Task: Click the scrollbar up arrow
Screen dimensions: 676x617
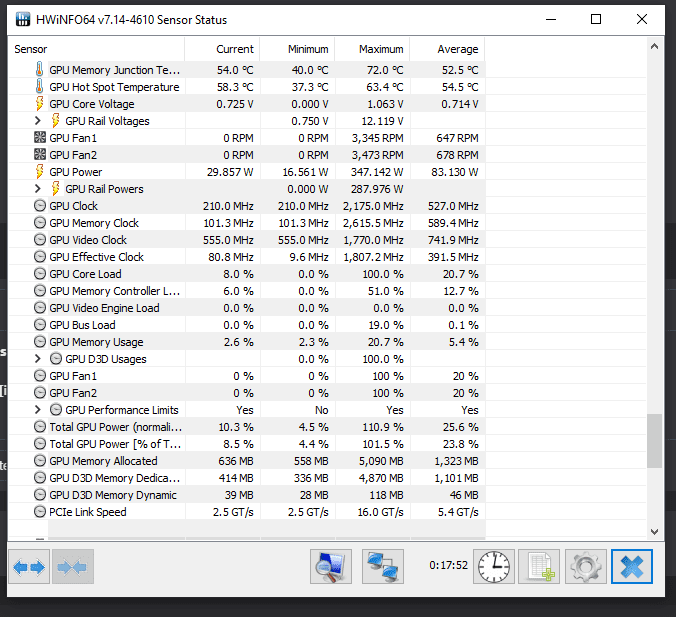Action: pyautogui.click(x=654, y=47)
